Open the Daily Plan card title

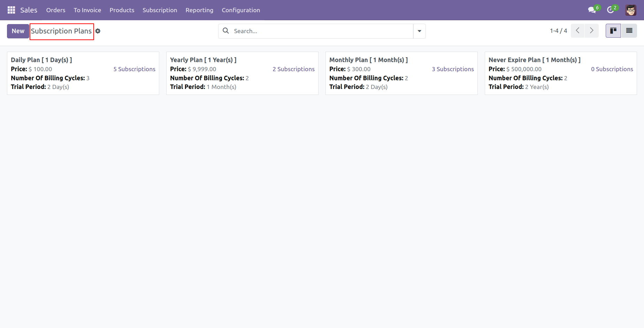[x=41, y=60]
